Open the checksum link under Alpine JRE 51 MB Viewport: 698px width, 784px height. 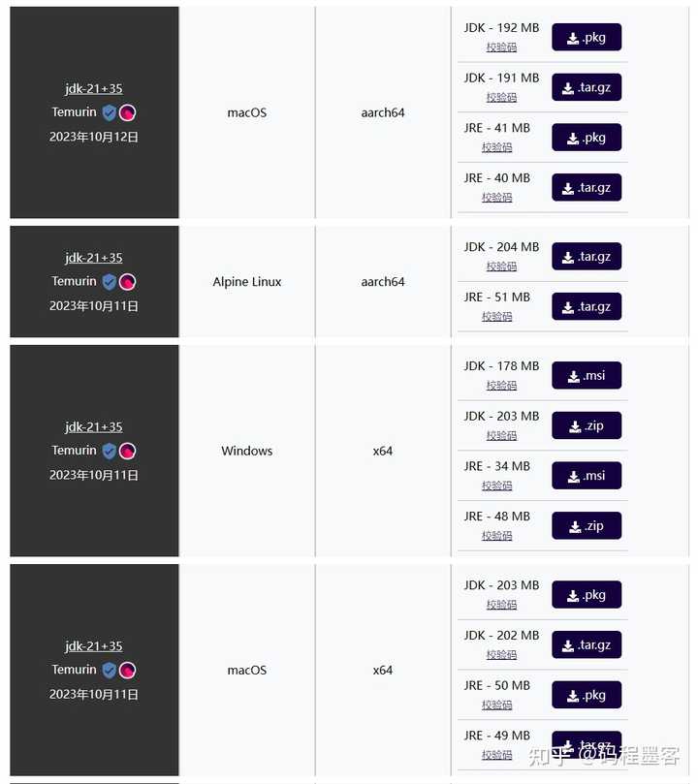tap(497, 317)
